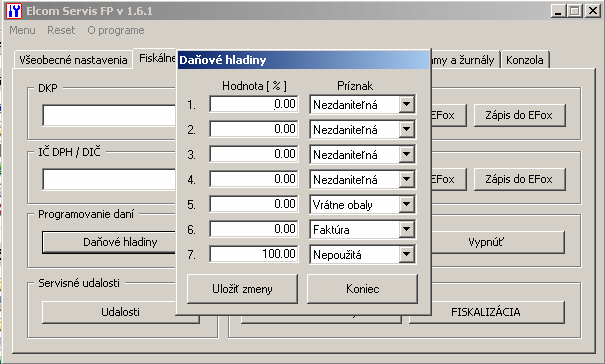
Task: Click the 100.00 value field in row 7
Action: (254, 254)
